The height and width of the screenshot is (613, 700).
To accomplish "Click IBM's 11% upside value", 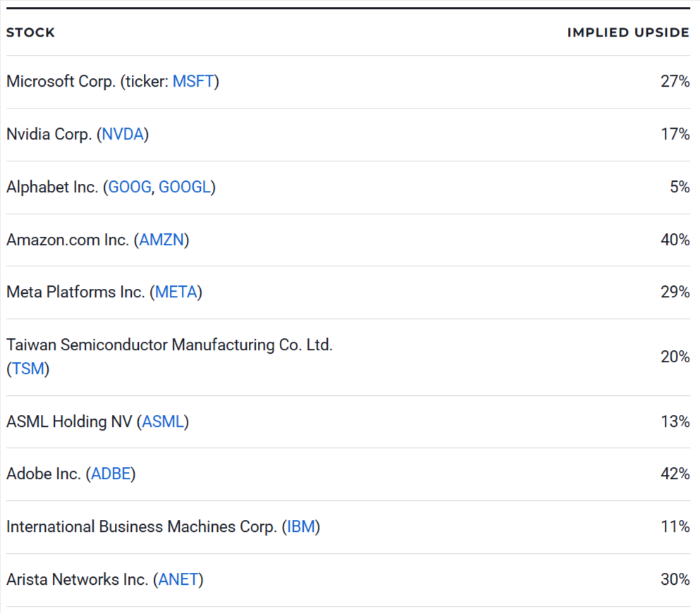I will [675, 526].
